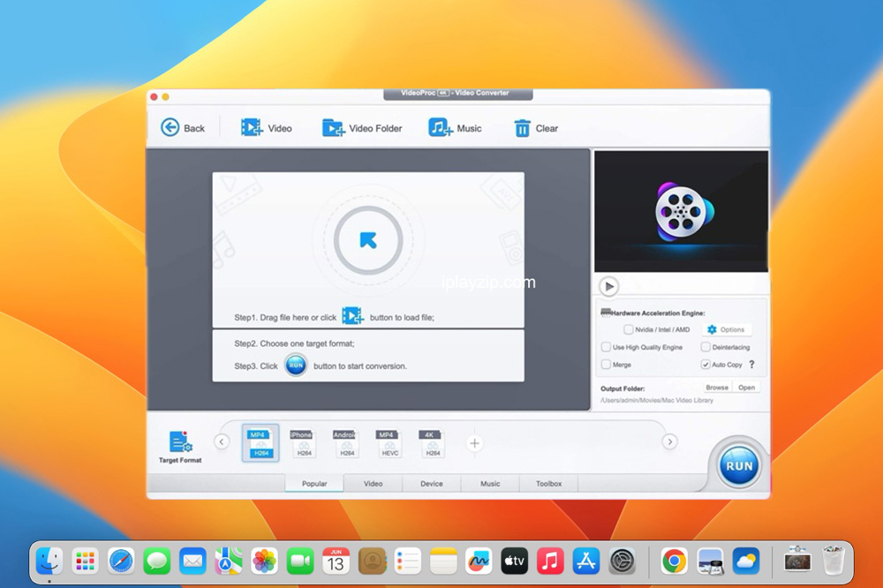The image size is (883, 588).
Task: Play the preview video
Action: coord(608,286)
